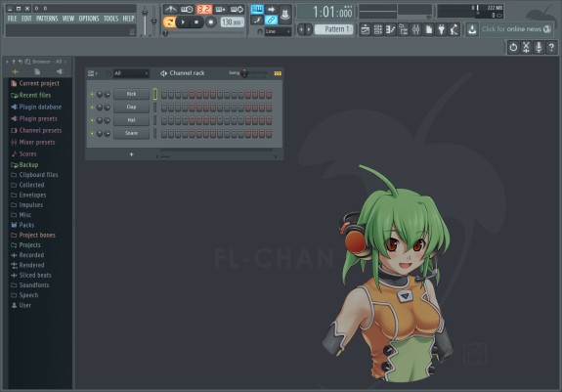Screen dimensions: 562x392
Task: Click the undo history circular arrow icon
Action: [513, 47]
